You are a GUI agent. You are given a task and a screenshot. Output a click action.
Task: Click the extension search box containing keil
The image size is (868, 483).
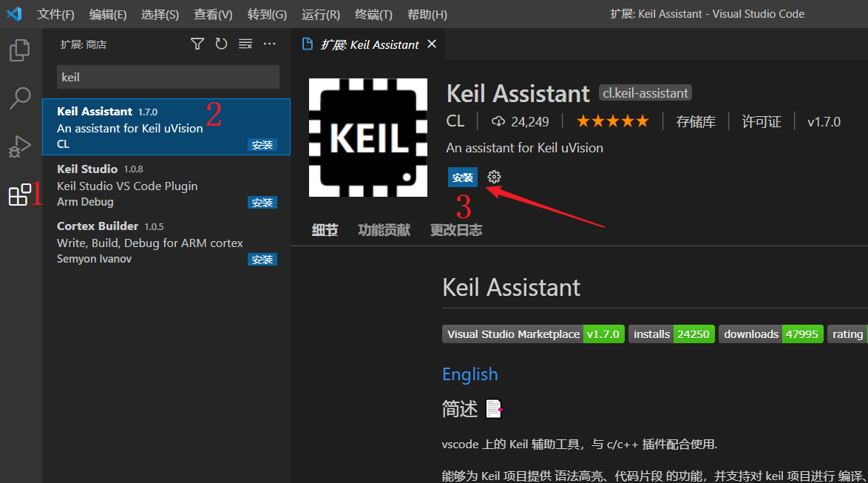pyautogui.click(x=169, y=77)
